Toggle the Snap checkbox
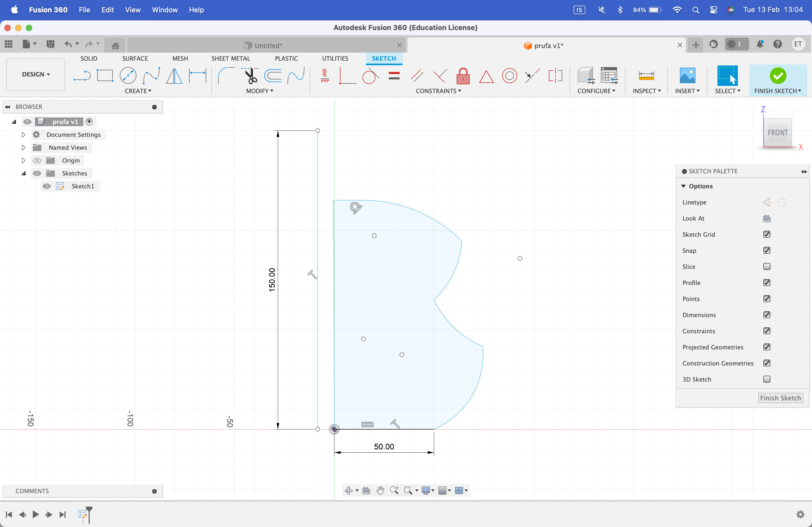 pyautogui.click(x=767, y=251)
